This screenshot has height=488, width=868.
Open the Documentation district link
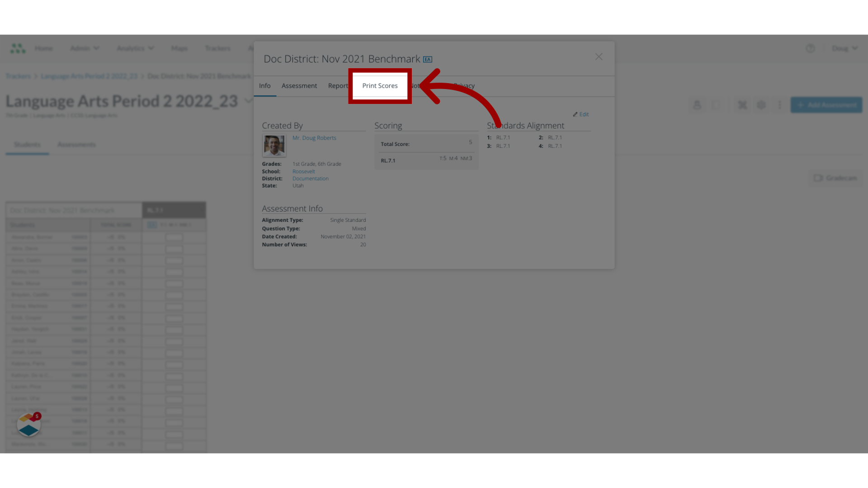point(311,178)
